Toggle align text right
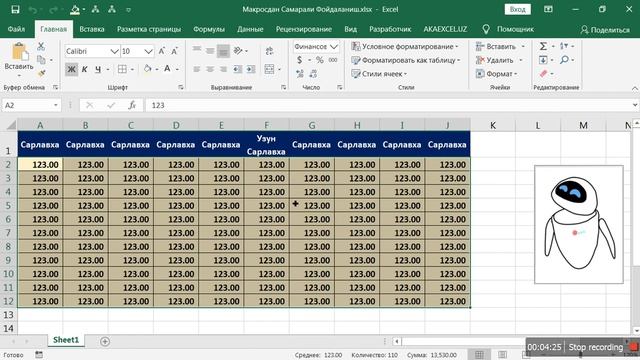640x360 pixels. (x=223, y=69)
